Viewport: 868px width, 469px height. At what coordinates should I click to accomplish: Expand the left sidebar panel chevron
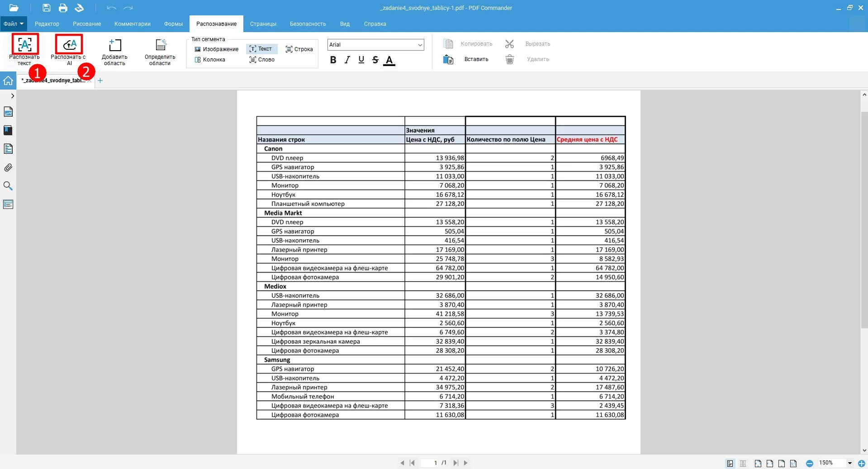pyautogui.click(x=12, y=96)
